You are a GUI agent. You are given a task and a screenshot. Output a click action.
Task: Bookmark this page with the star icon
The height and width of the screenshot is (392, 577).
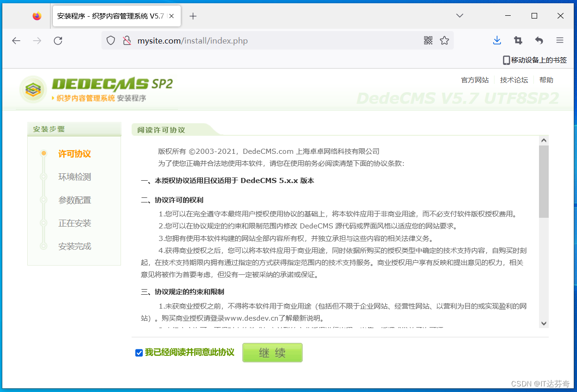(x=444, y=40)
